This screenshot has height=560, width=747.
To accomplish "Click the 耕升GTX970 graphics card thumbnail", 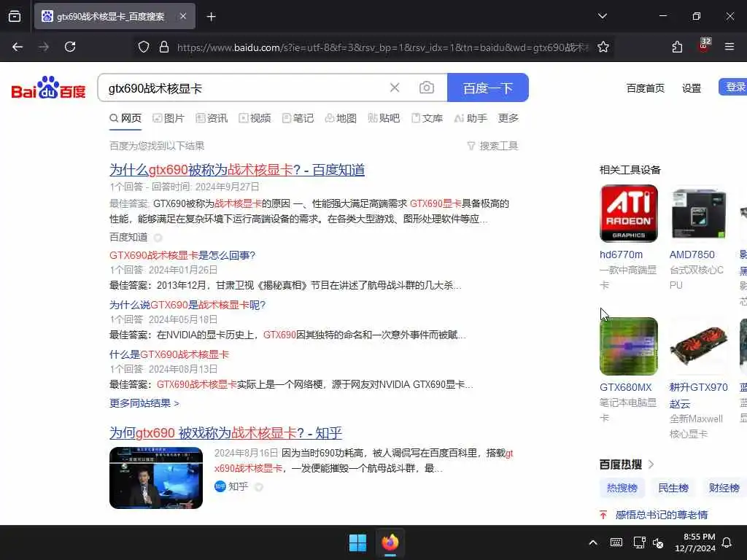I will tap(698, 346).
